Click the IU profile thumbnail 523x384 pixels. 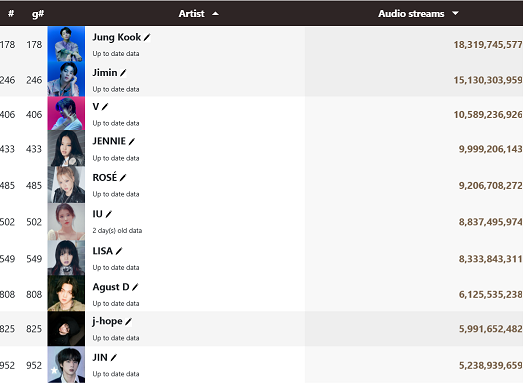(x=66, y=222)
